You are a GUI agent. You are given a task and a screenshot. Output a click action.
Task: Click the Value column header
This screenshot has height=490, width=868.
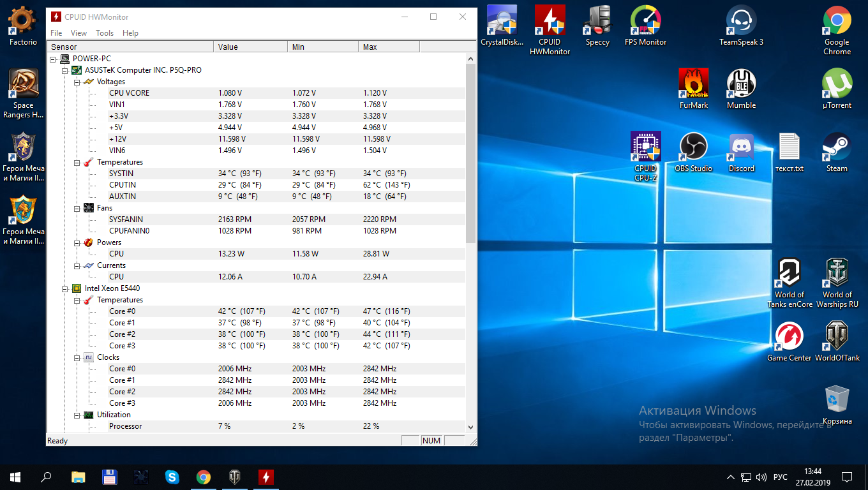click(250, 47)
